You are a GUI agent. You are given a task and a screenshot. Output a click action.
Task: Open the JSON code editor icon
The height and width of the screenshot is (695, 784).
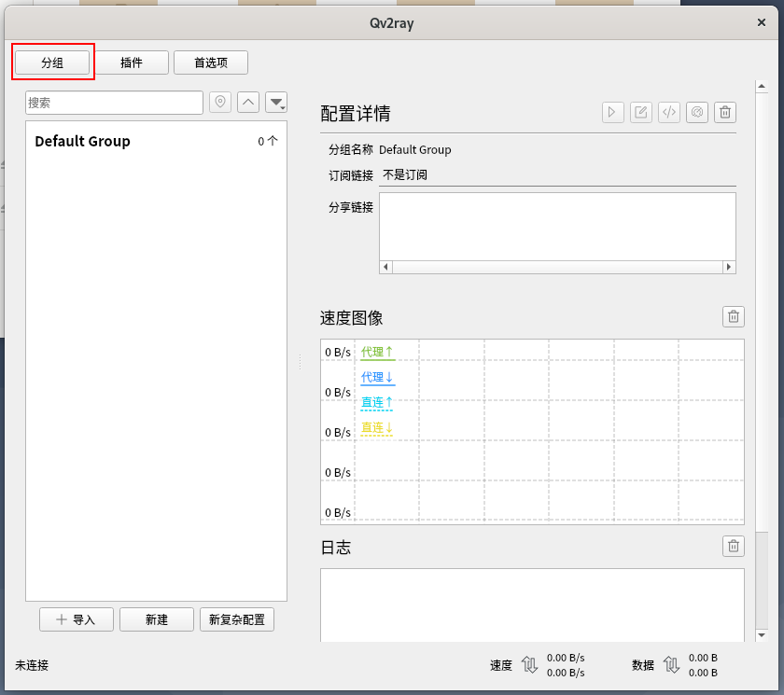click(x=669, y=112)
